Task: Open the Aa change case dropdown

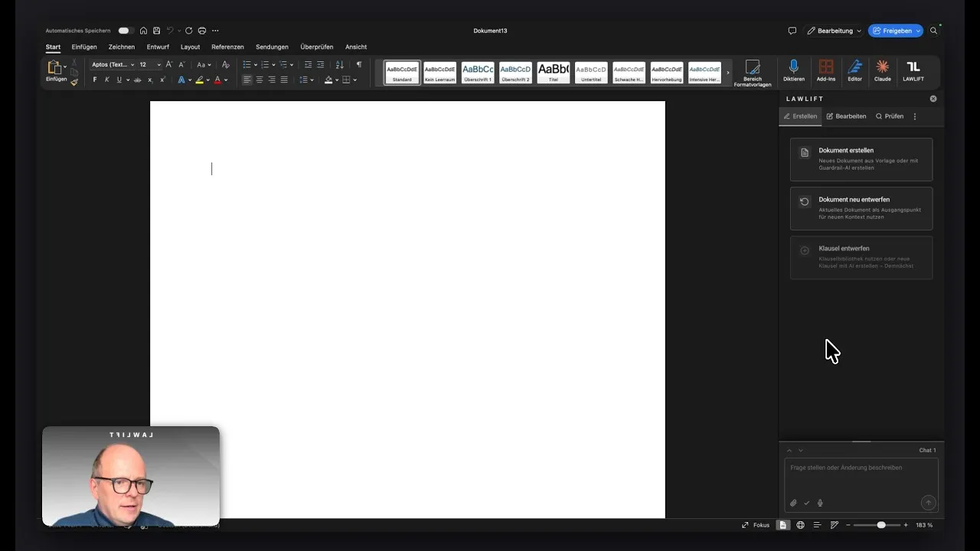Action: click(203, 64)
